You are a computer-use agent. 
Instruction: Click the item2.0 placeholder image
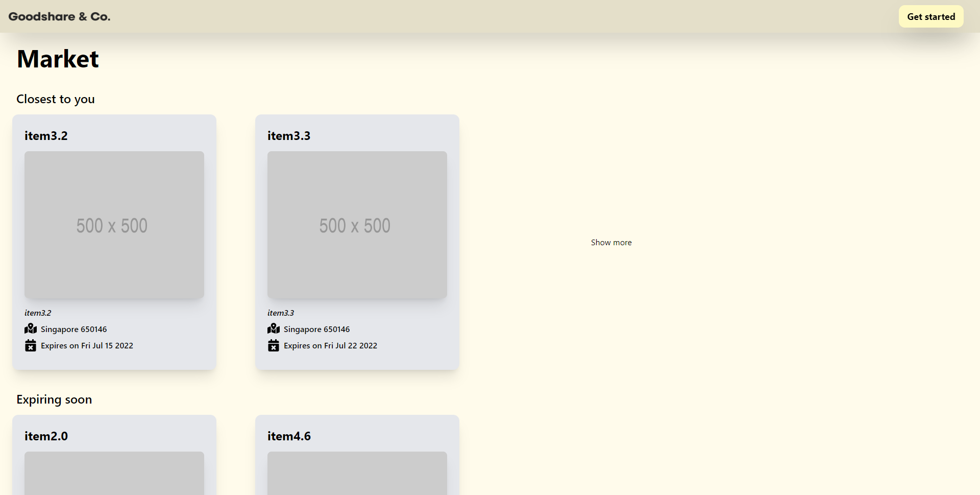(x=114, y=474)
